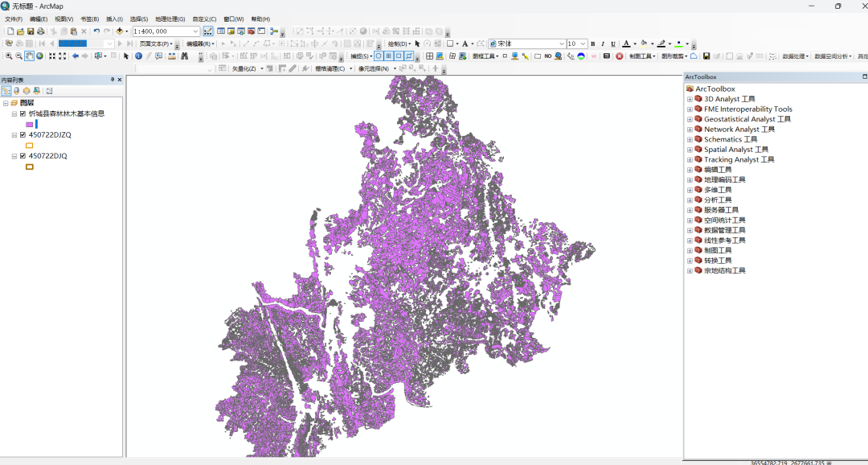This screenshot has width=868, height=465.
Task: Toggle end snapping button
Action: [389, 56]
